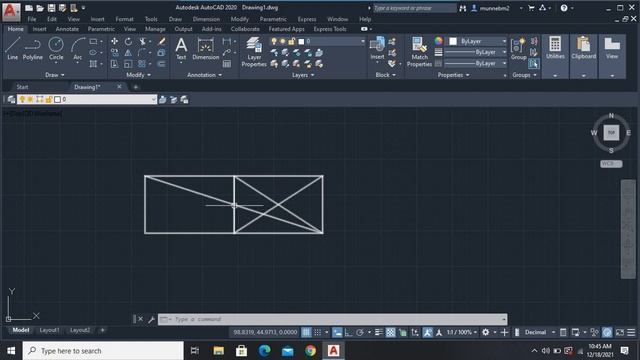Click the Table tool in Annotation panel

(x=227, y=64)
